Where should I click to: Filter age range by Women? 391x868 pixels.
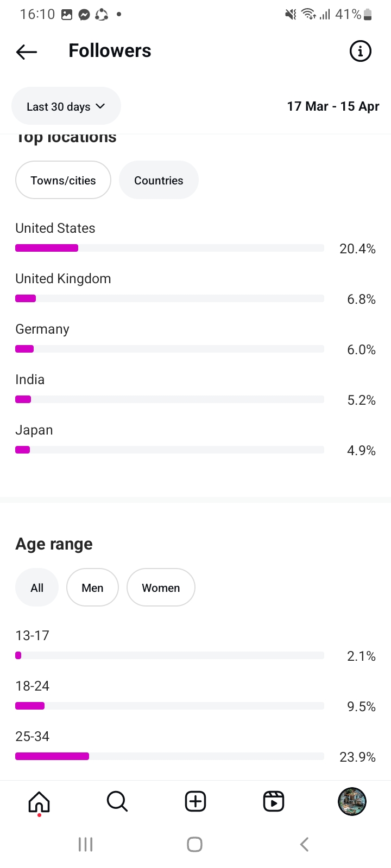point(161,588)
